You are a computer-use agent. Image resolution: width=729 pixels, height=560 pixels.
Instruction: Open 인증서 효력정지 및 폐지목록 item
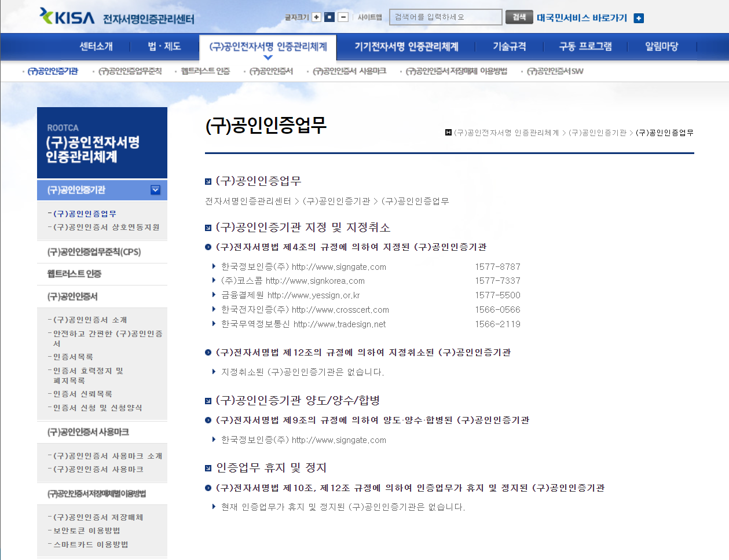pos(88,375)
